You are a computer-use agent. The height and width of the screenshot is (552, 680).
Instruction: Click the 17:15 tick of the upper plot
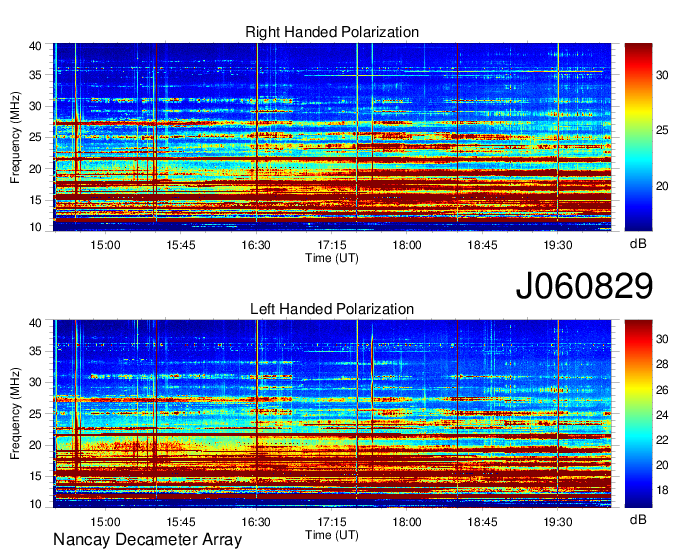[x=332, y=245]
